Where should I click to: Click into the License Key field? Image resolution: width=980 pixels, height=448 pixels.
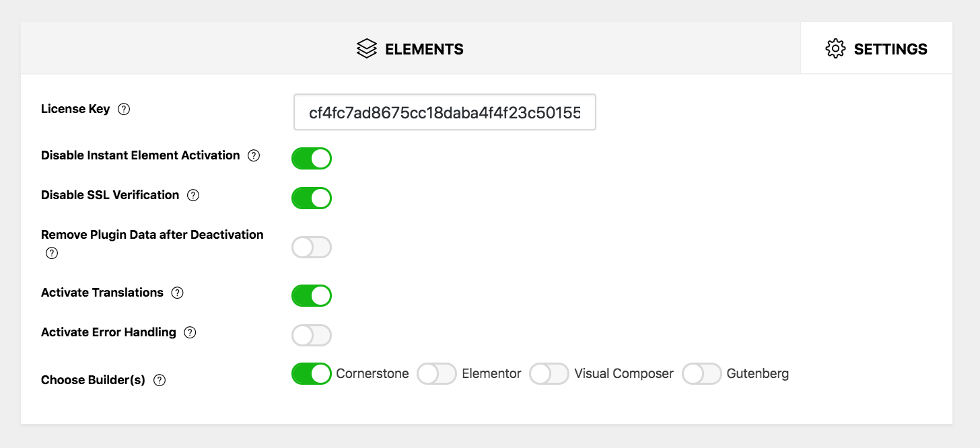tap(444, 112)
